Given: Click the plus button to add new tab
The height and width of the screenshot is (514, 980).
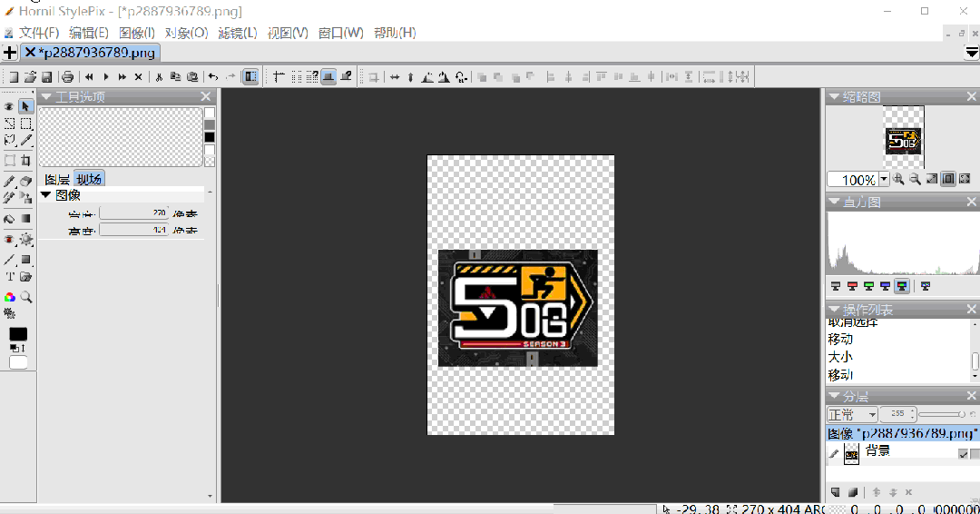Looking at the screenshot, I should [x=9, y=53].
